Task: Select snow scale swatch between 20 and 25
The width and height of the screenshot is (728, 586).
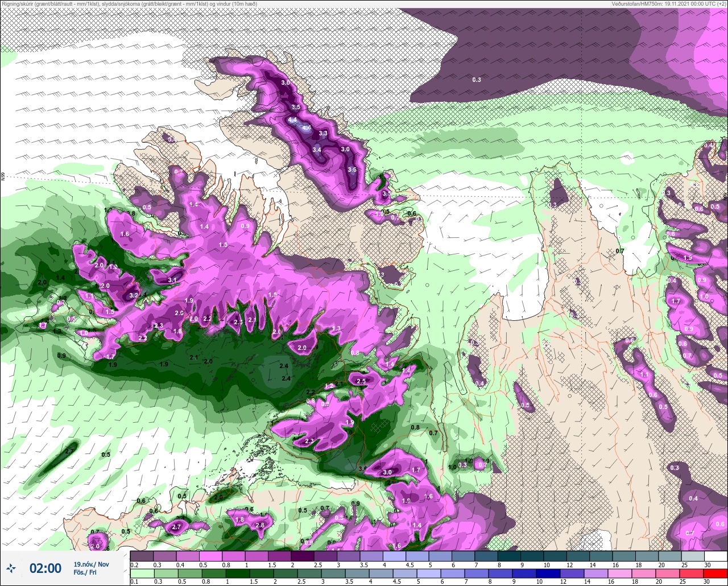Action: pyautogui.click(x=670, y=556)
